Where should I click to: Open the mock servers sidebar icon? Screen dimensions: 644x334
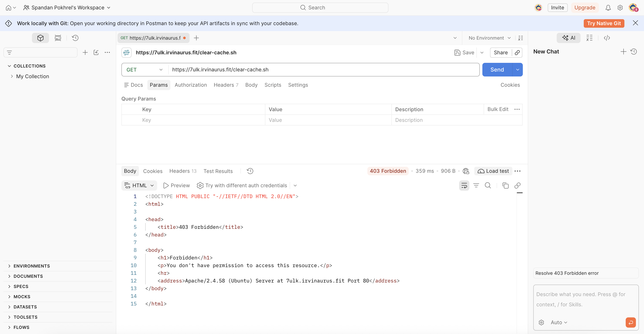58,38
